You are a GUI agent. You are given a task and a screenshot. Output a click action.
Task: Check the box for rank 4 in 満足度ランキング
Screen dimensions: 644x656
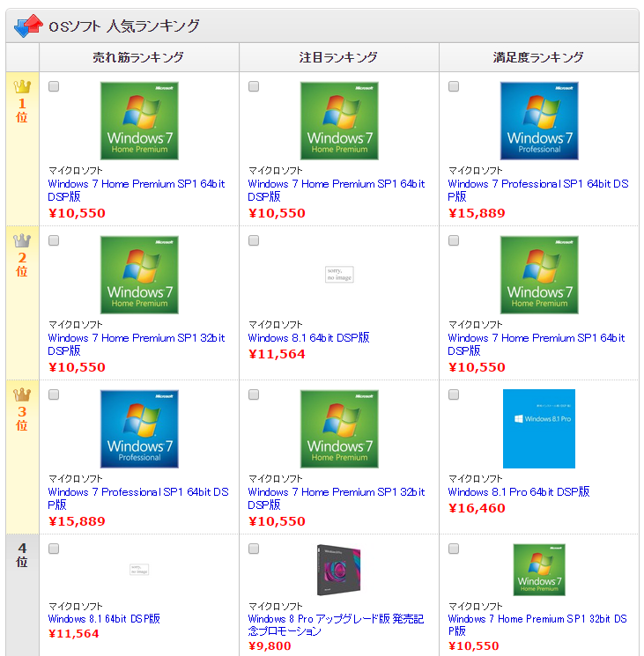pyautogui.click(x=454, y=549)
